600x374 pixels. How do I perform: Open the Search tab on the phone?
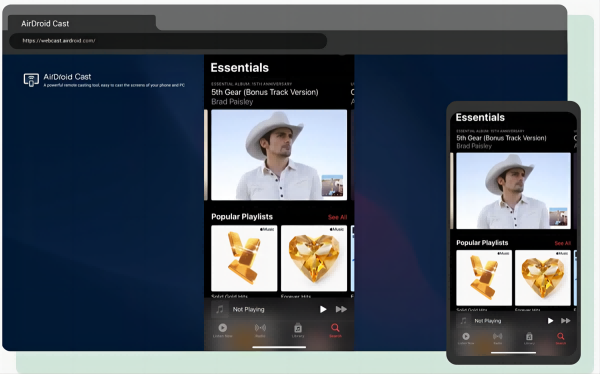coord(561,338)
